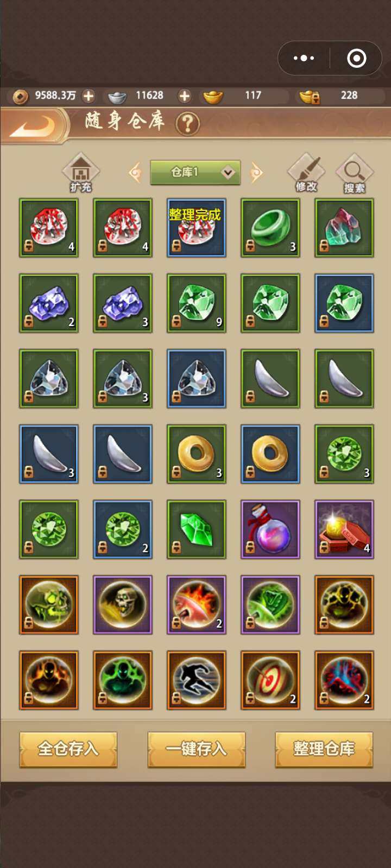Screen dimensions: 391x868
Task: Tap the back arrow button
Action: [x=34, y=126]
